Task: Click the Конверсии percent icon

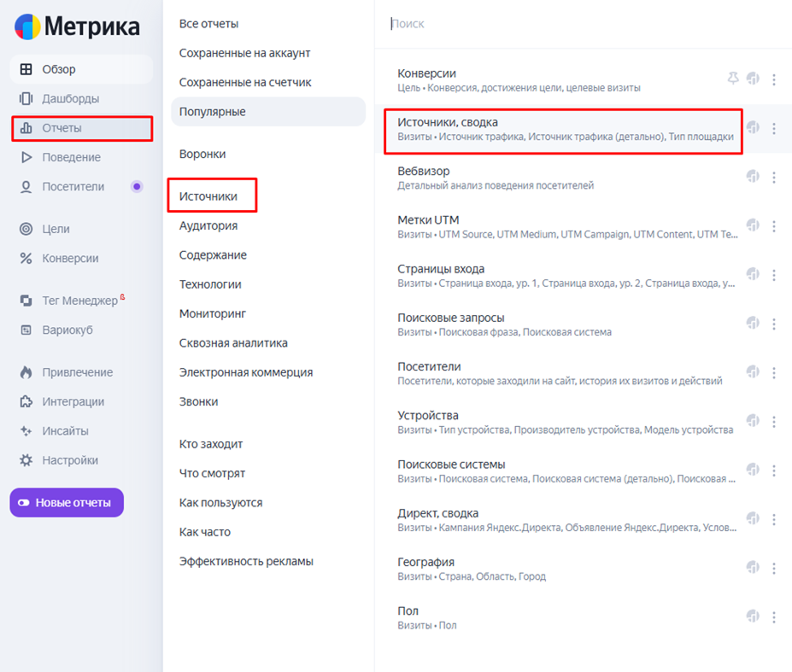Action: pyautogui.click(x=26, y=259)
